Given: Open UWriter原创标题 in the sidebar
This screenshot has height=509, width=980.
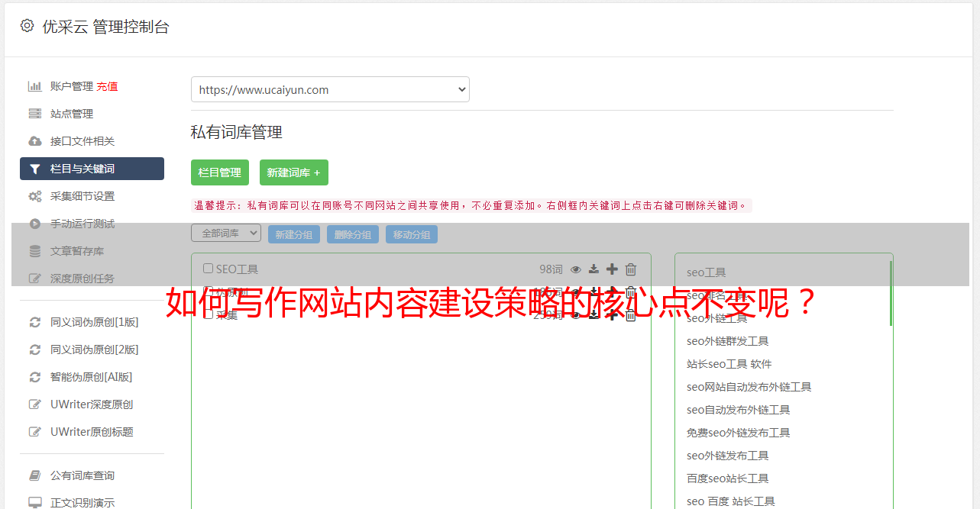Looking at the screenshot, I should pos(92,432).
